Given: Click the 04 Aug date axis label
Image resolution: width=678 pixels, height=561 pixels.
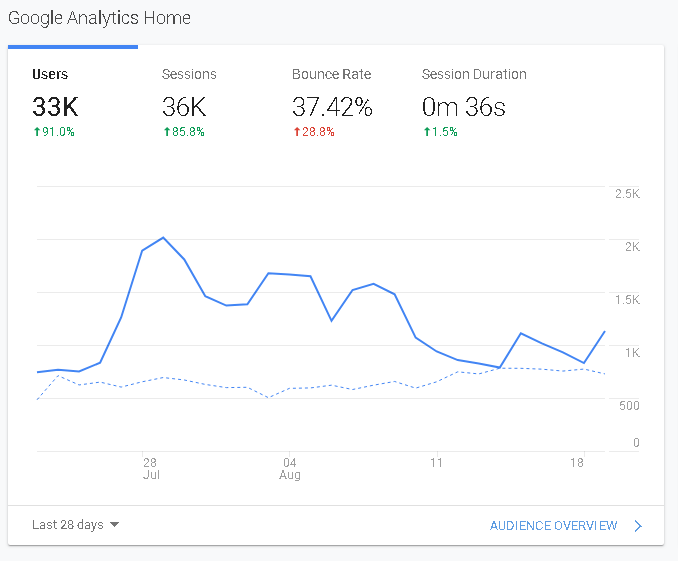Looking at the screenshot, I should [290, 469].
